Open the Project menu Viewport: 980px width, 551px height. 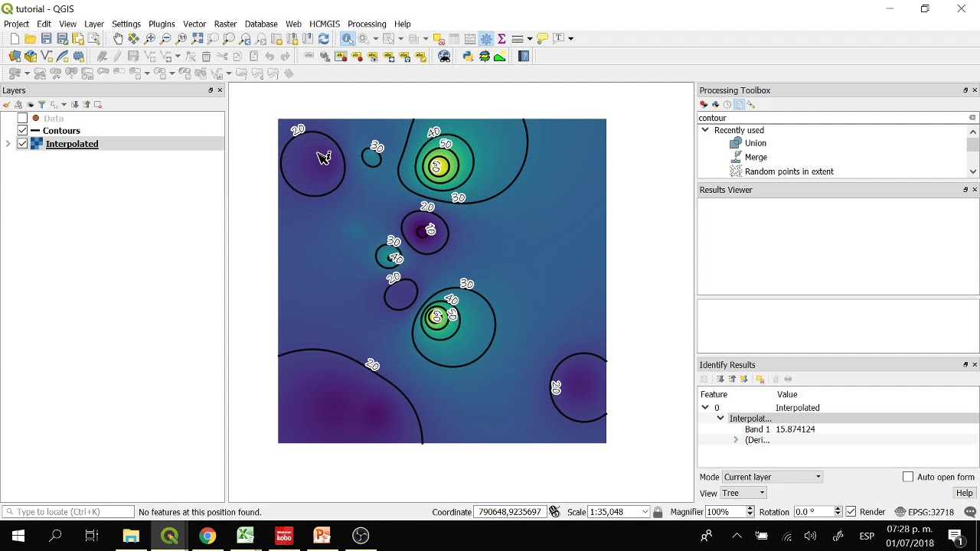tap(16, 24)
